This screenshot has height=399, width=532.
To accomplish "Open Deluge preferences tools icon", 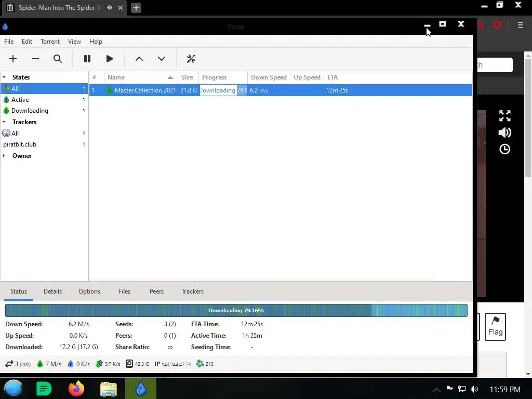I will pyautogui.click(x=191, y=59).
